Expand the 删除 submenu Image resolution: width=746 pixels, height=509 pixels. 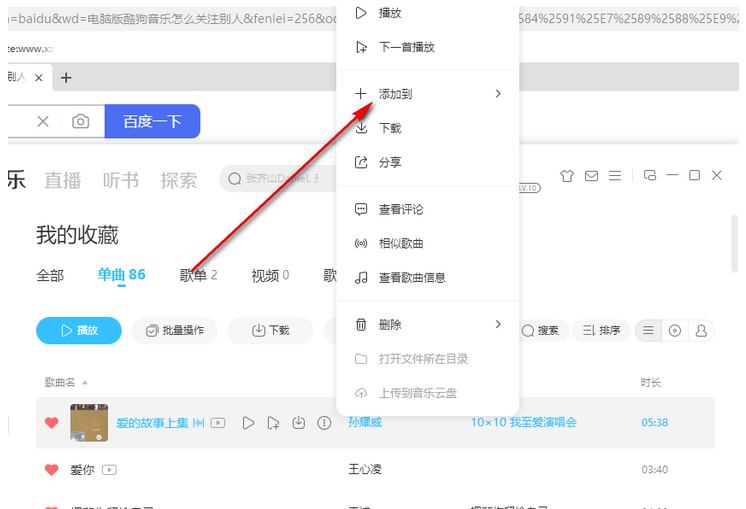pos(497,324)
